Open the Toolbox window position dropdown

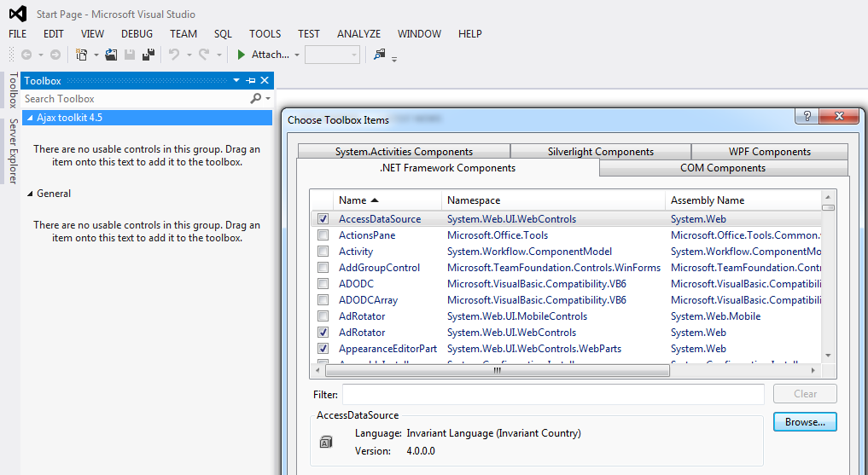[236, 81]
